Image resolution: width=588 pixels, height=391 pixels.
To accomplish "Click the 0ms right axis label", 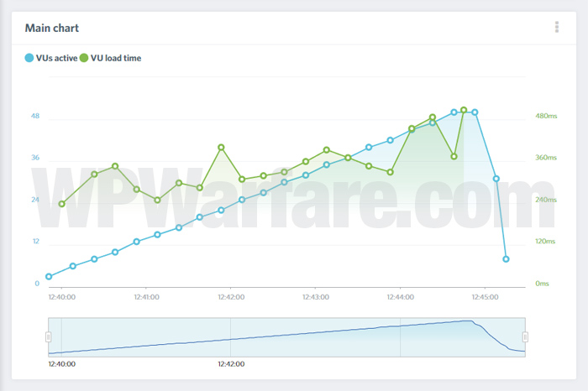I will (x=542, y=284).
